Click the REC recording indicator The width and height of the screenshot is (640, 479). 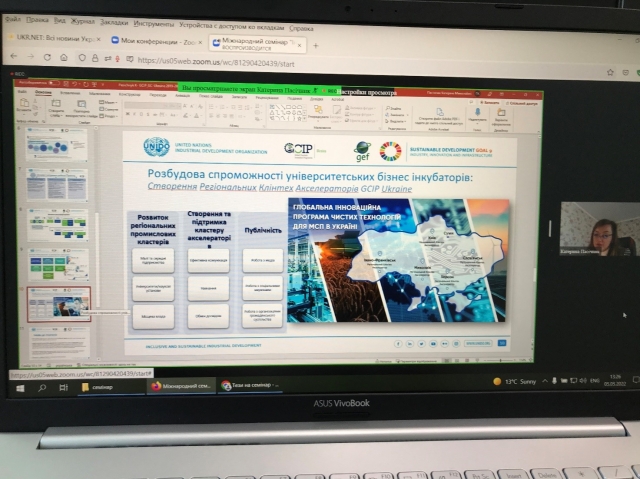(x=18, y=74)
